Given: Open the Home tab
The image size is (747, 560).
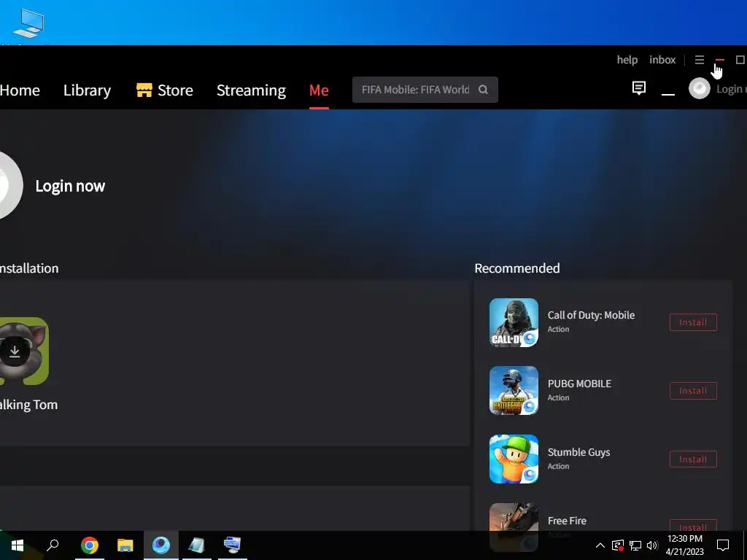Looking at the screenshot, I should [x=20, y=90].
